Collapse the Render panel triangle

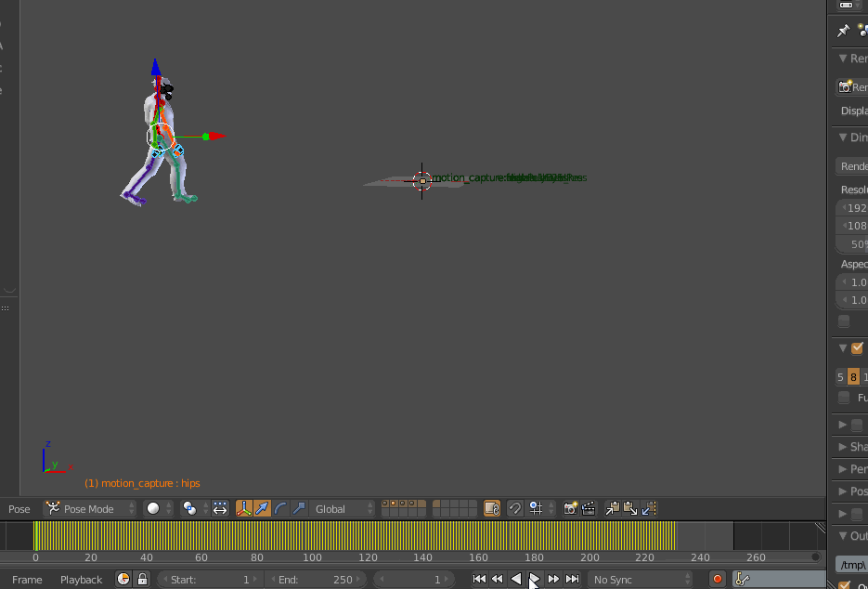(843, 59)
